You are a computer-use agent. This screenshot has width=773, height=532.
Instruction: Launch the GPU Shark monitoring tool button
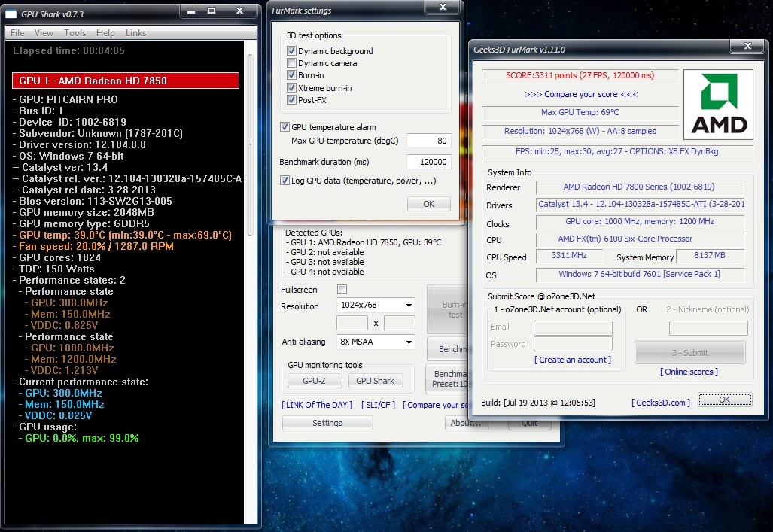[x=375, y=381]
